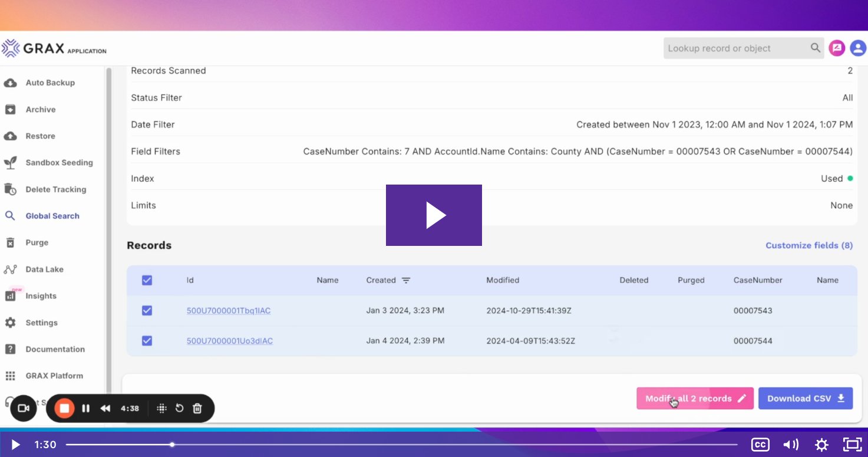Open the Created column sort control
Image resolution: width=868 pixels, height=457 pixels.
pos(407,280)
